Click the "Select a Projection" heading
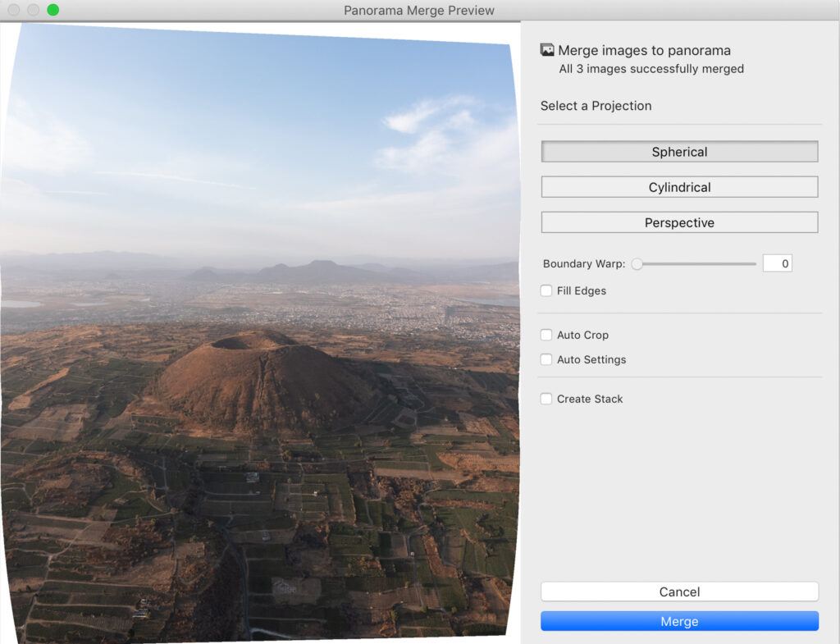 click(596, 106)
